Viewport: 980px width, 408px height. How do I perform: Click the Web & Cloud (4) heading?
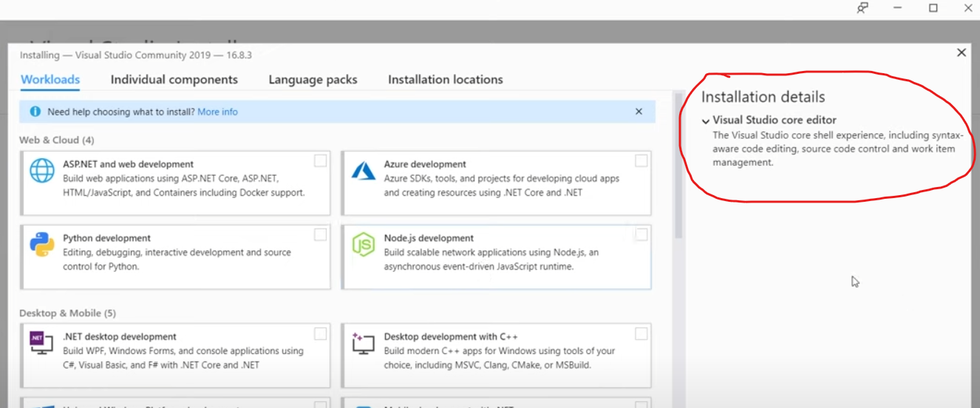57,140
